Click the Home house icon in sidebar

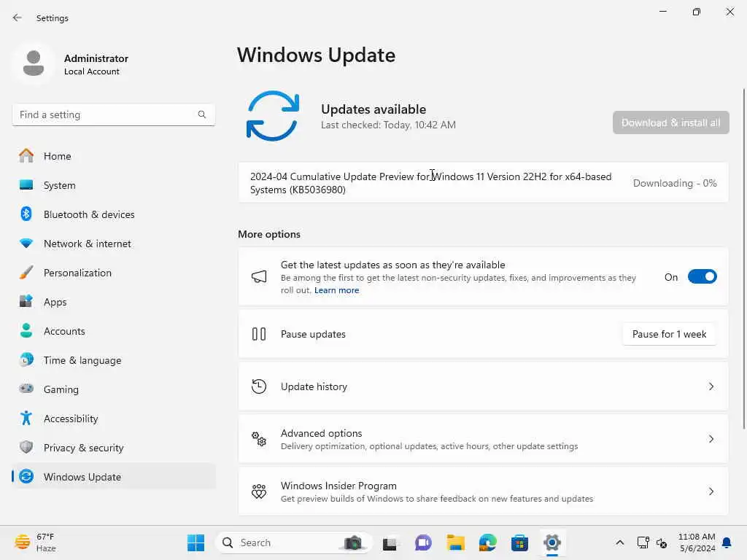[26, 156]
